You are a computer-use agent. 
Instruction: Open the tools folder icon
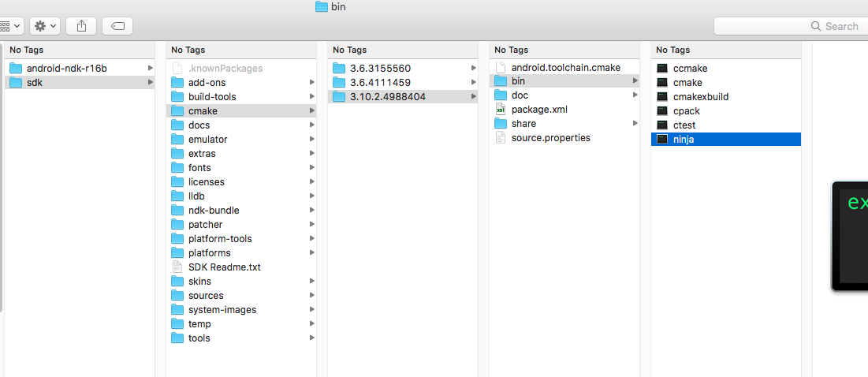click(177, 338)
